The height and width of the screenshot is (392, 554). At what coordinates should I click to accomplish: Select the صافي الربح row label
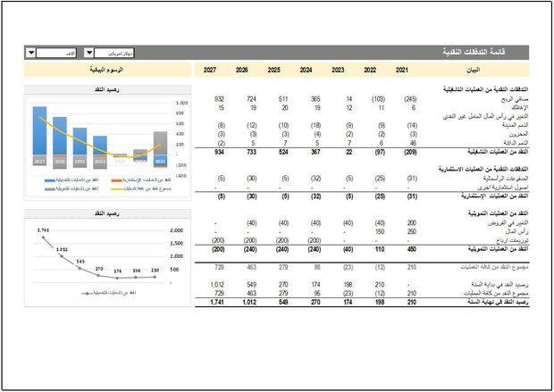(x=515, y=99)
